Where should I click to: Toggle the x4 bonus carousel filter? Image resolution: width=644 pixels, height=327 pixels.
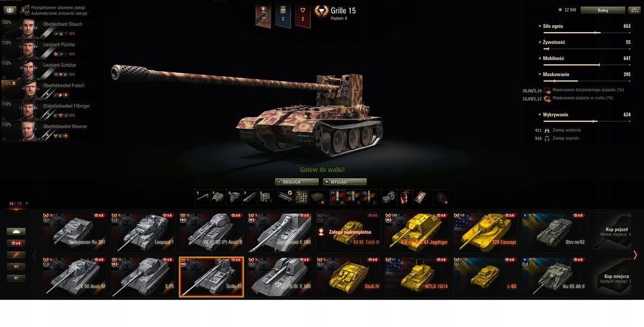[16, 243]
